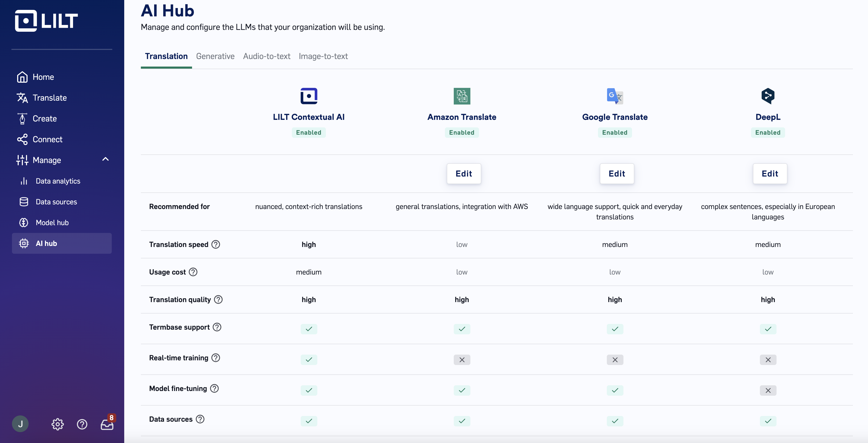Collapse the Manage section chevron
The height and width of the screenshot is (443, 868).
(106, 159)
